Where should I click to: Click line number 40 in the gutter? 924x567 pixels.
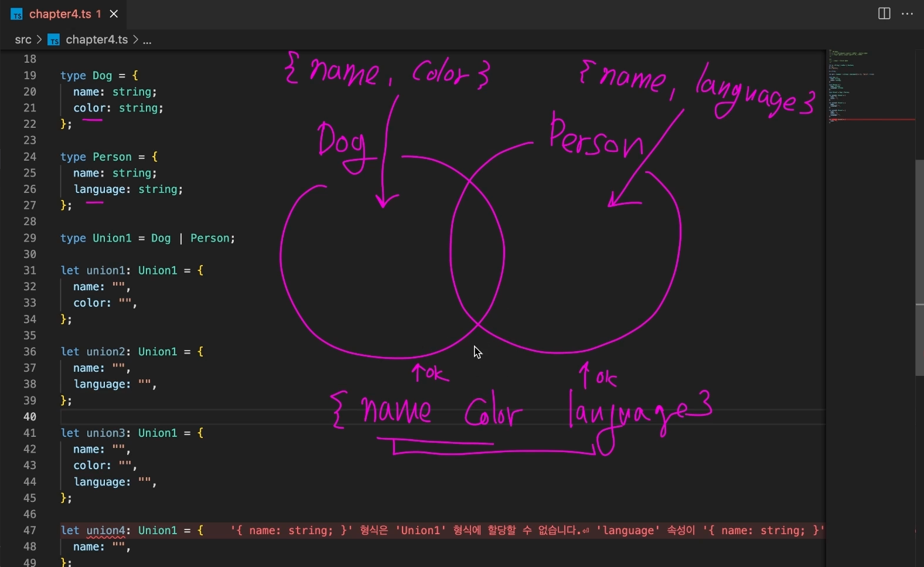click(30, 416)
